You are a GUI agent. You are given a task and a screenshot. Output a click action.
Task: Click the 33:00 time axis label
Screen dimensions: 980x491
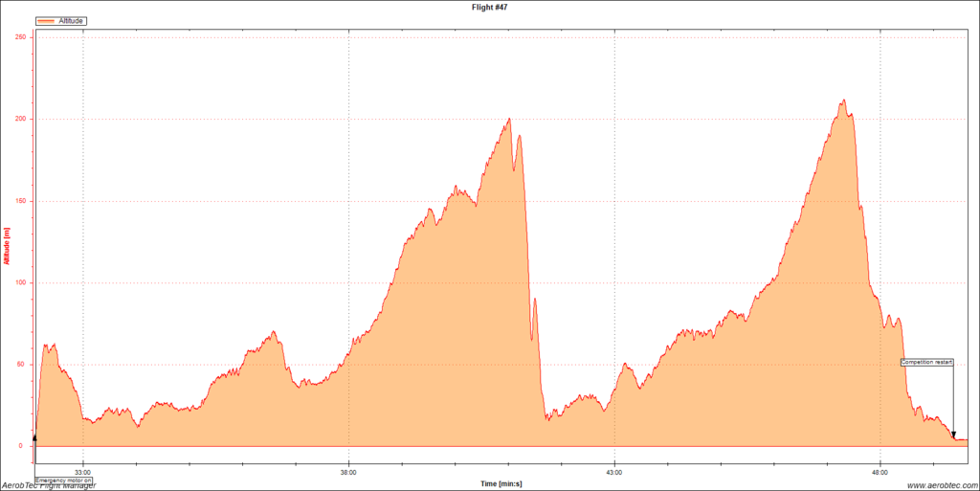(x=83, y=471)
